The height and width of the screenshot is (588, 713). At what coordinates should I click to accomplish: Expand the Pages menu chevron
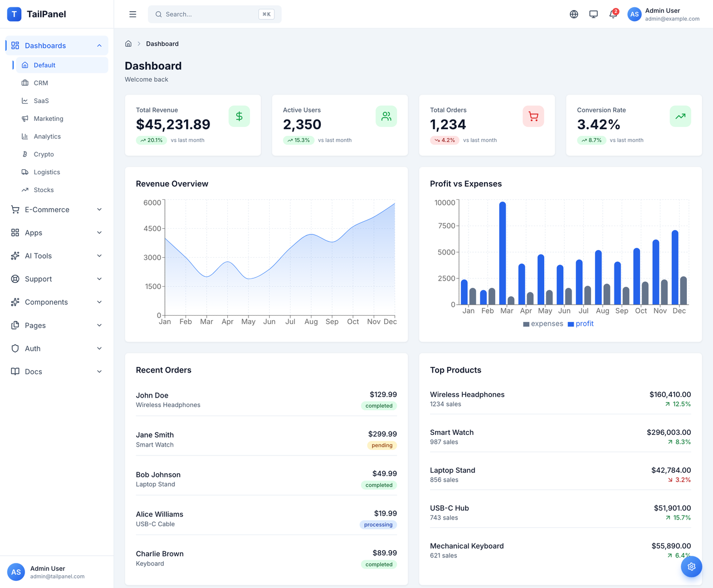pyautogui.click(x=99, y=325)
